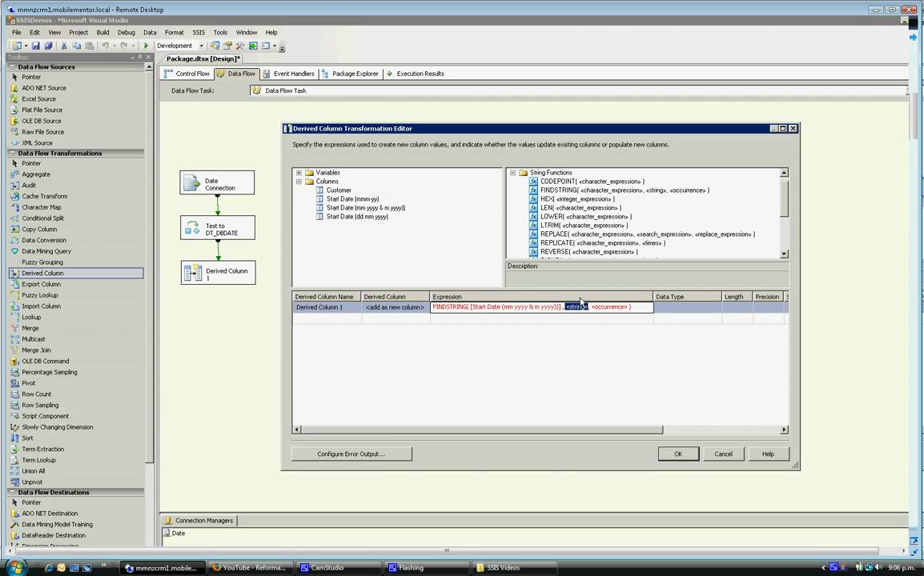Select the ADO NET Source toolbox item
The image size is (924, 576).
(43, 88)
